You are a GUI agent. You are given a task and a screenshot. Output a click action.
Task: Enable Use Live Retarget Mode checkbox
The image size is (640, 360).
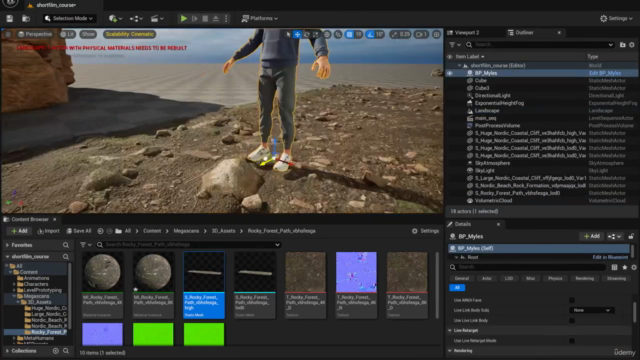pyautogui.click(x=572, y=340)
